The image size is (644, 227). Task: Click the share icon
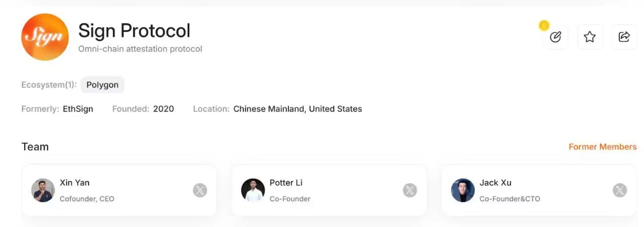click(x=624, y=37)
